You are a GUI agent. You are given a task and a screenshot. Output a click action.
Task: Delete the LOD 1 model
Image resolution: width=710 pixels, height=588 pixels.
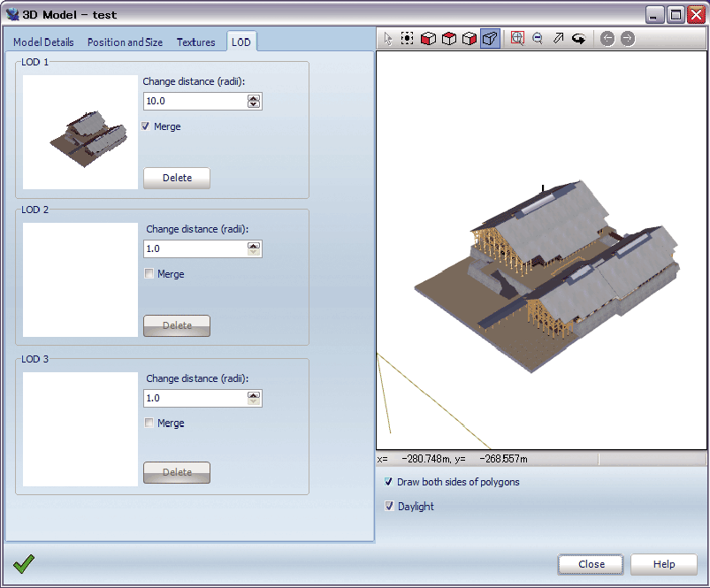point(177,178)
